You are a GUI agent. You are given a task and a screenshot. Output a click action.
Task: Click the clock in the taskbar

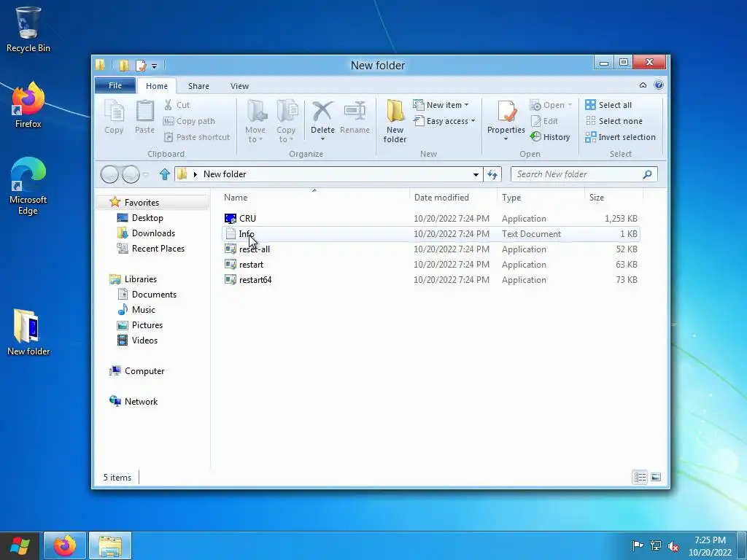point(710,545)
